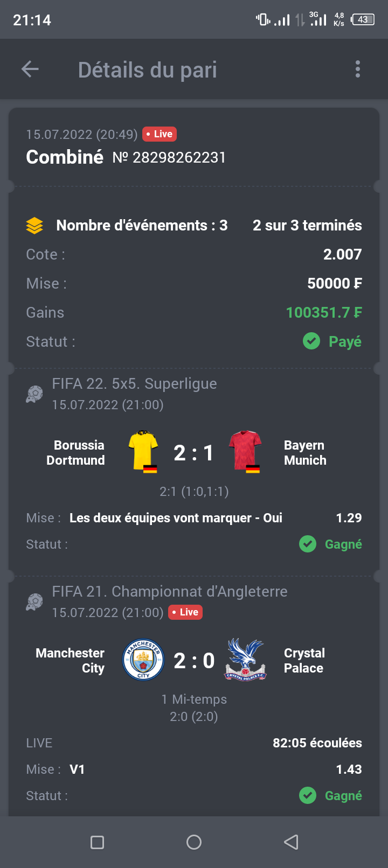Tap the green Payé status checkmark
Screen dimensions: 388x868
click(x=311, y=341)
